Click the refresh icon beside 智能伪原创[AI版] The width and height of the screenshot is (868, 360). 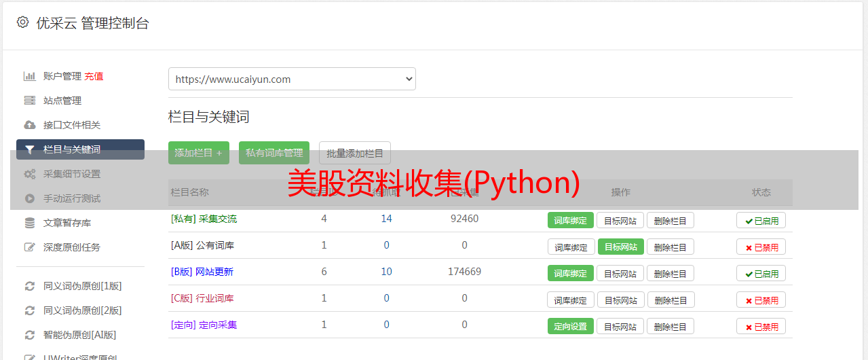click(29, 335)
